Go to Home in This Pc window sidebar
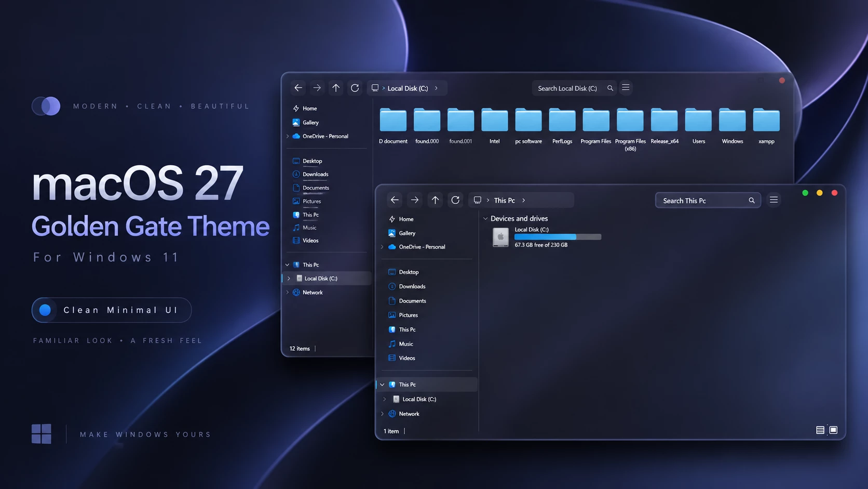868x489 pixels. (x=401, y=219)
